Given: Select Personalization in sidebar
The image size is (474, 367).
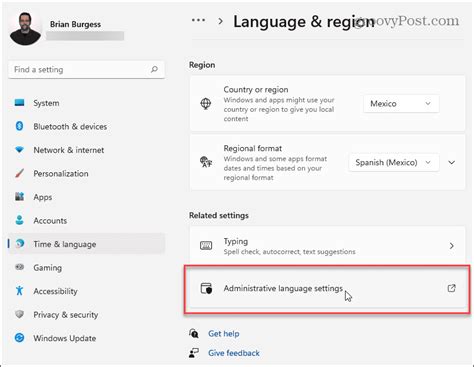Looking at the screenshot, I should coord(61,173).
